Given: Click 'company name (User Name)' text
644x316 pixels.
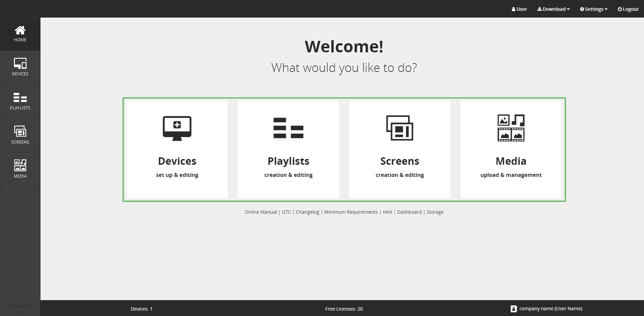Looking at the screenshot, I should 551,309.
